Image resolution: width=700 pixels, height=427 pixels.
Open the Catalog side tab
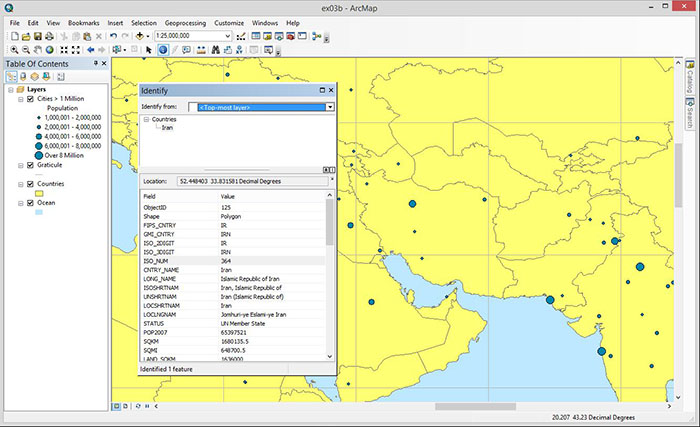click(690, 77)
